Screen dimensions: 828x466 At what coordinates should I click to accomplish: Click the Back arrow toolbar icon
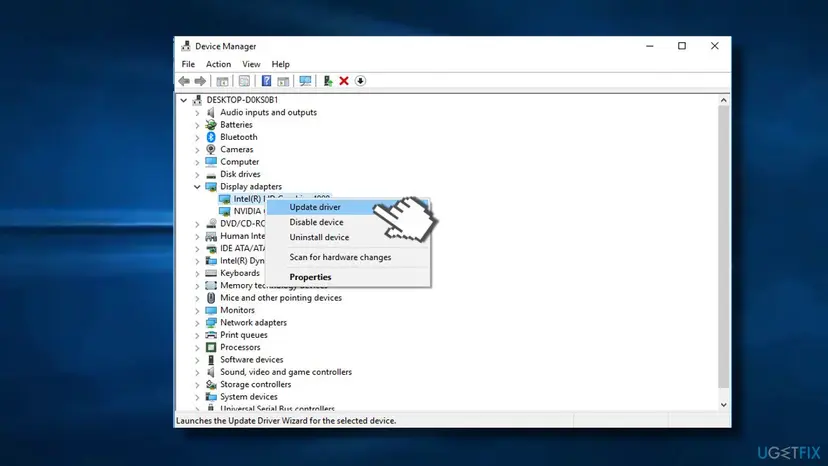pos(184,81)
